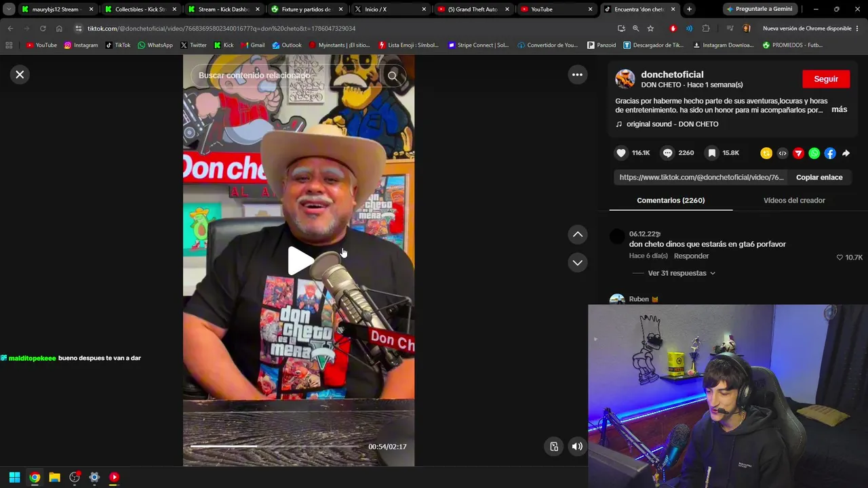This screenshot has height=488, width=868.
Task: Like the video with the heart icon
Action: 621,153
